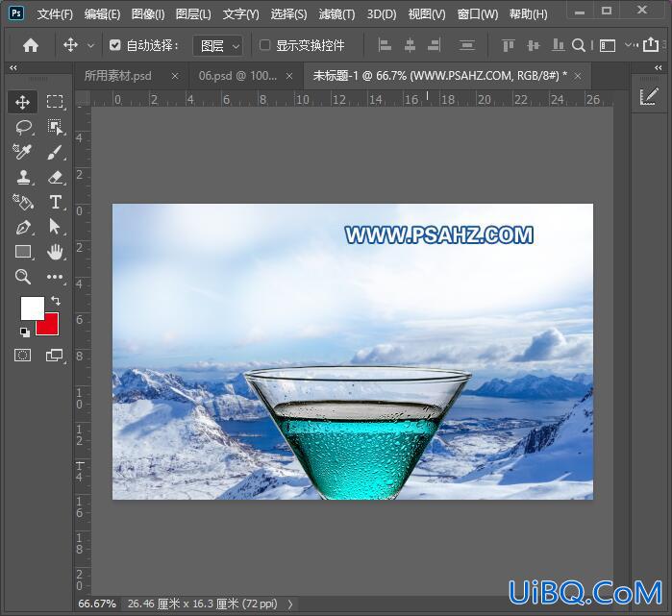
Task: Align left edges
Action: pyautogui.click(x=385, y=45)
